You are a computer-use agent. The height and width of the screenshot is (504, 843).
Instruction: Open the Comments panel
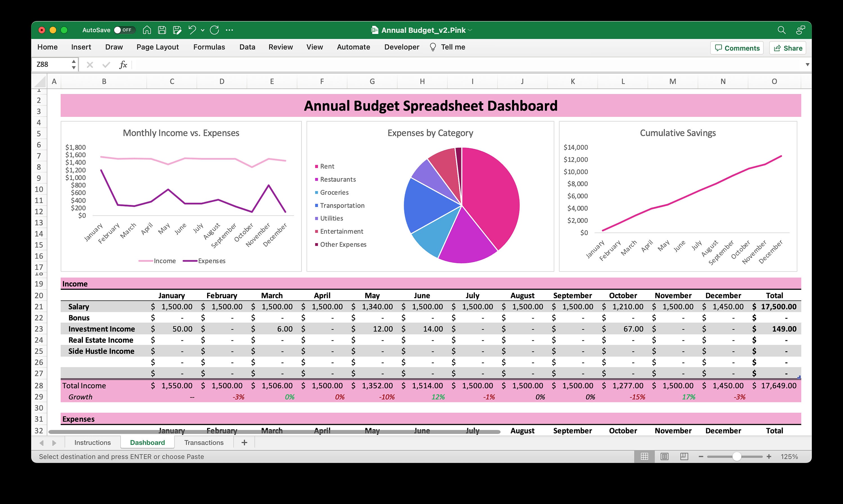coord(736,48)
